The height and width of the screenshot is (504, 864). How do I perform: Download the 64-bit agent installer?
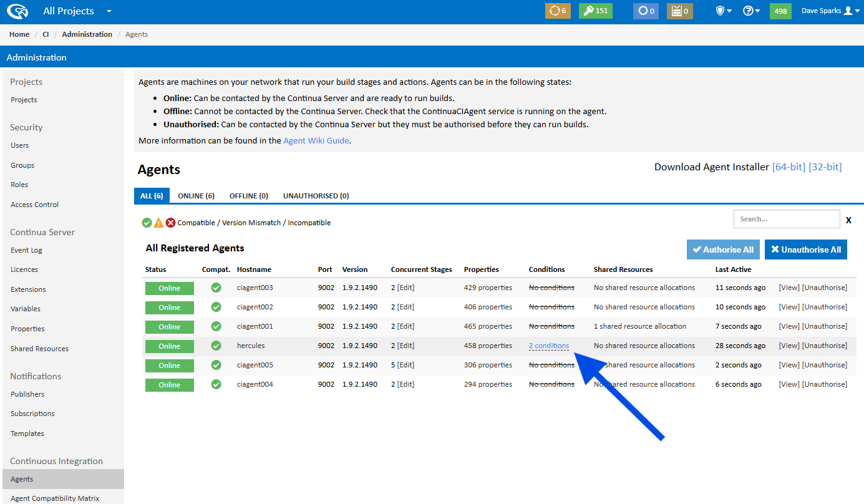tap(789, 167)
